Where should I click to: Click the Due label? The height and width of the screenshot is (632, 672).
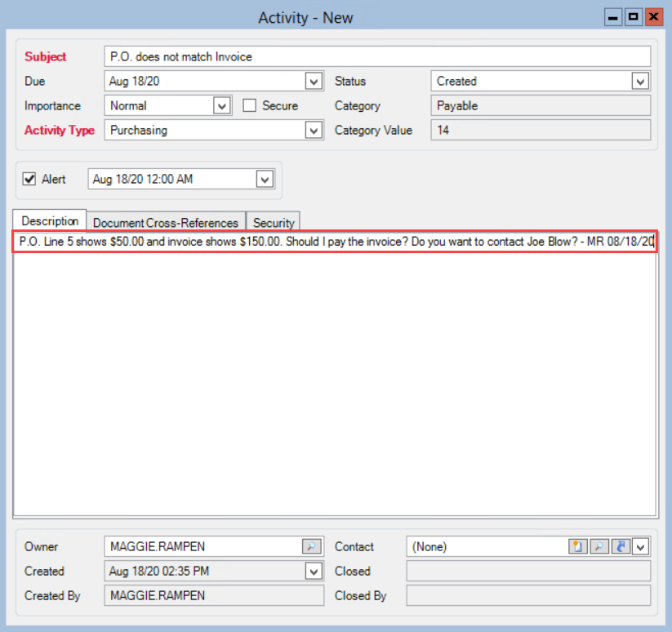pyautogui.click(x=35, y=82)
